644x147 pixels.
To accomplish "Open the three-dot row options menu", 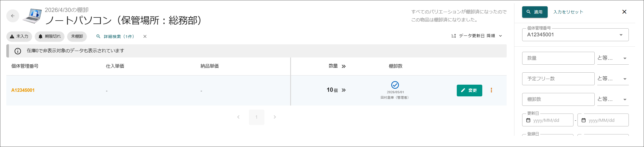I will coord(491,90).
